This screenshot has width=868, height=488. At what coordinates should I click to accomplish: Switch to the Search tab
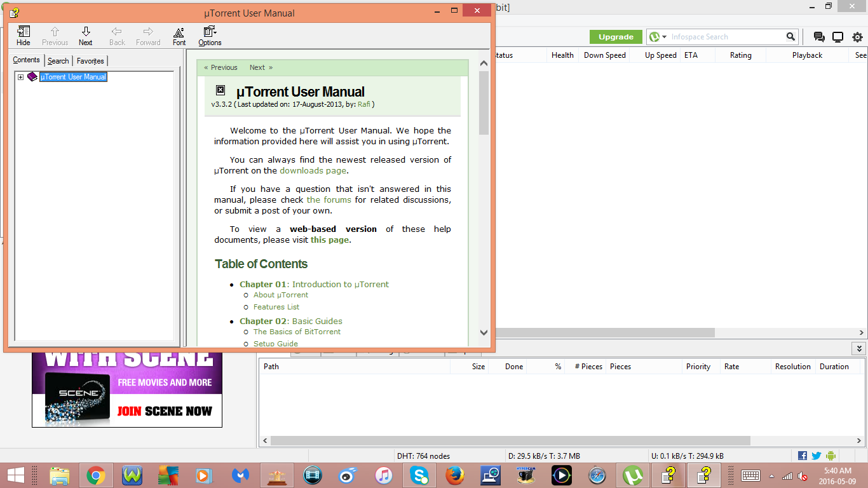58,61
